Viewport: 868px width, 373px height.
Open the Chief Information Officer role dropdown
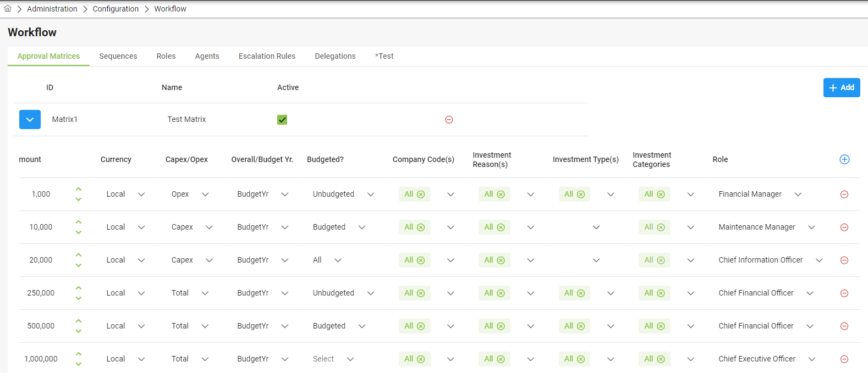pos(819,260)
